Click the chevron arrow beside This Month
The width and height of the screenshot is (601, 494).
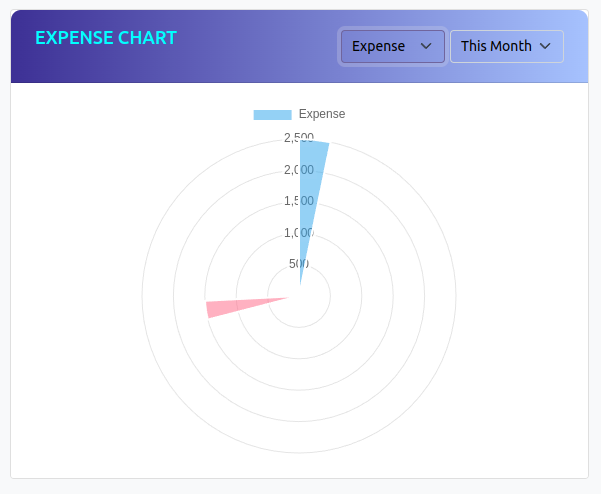(x=545, y=46)
